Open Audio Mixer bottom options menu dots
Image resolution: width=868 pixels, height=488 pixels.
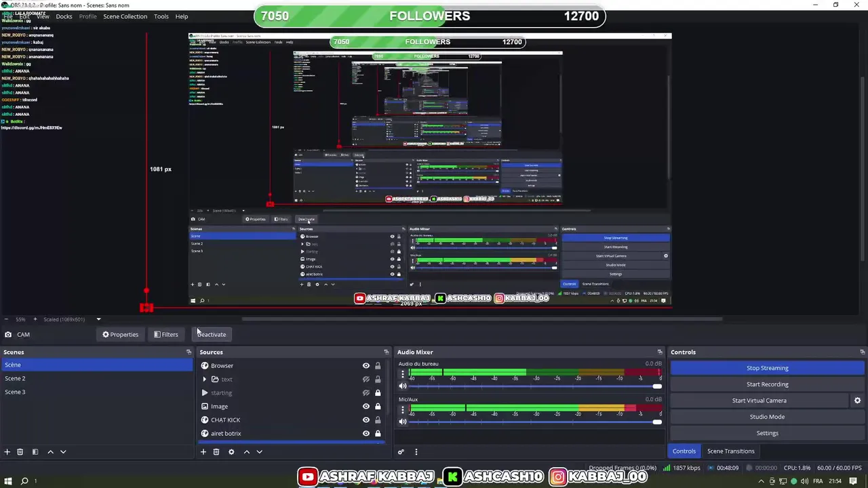tap(416, 452)
